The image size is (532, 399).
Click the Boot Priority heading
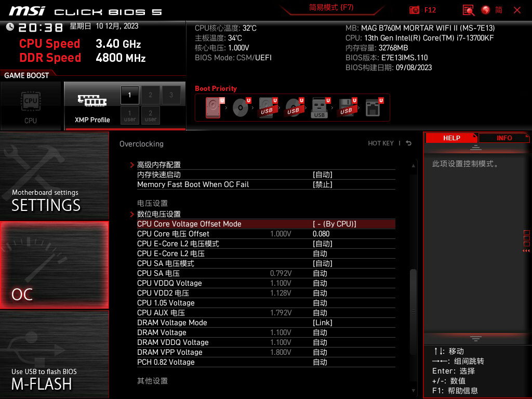click(216, 88)
